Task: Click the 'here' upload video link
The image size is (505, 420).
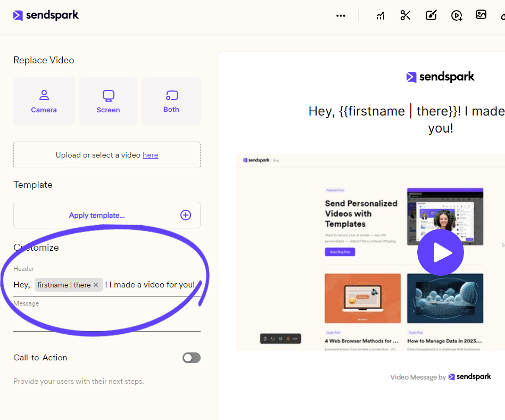Action: coord(151,155)
